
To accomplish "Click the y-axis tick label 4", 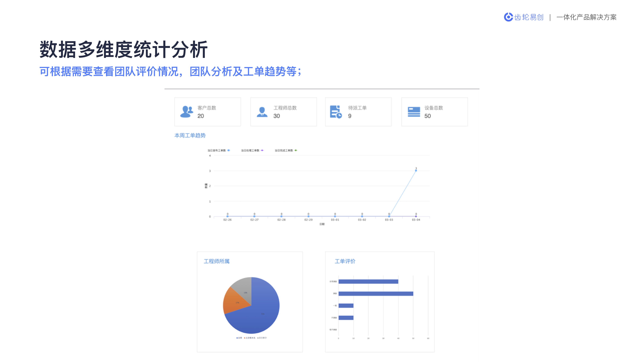I will (210, 156).
